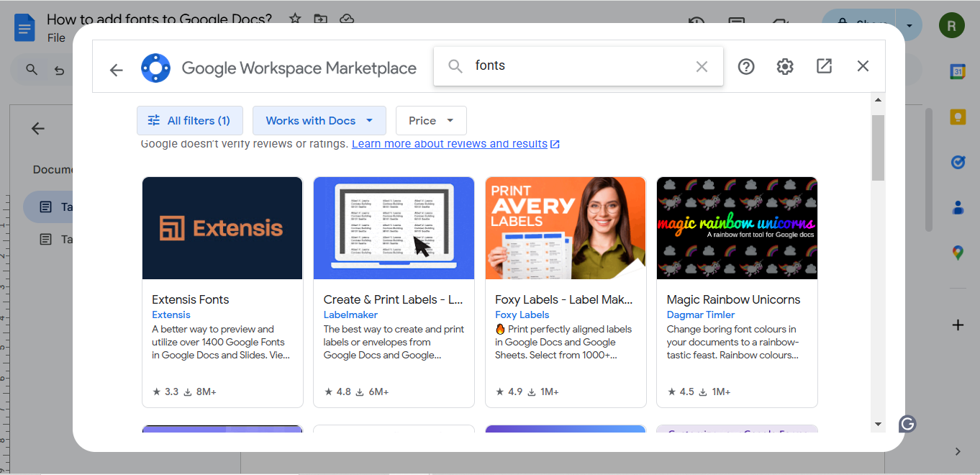The width and height of the screenshot is (980, 475).
Task: Click the R account avatar
Action: coord(952,27)
